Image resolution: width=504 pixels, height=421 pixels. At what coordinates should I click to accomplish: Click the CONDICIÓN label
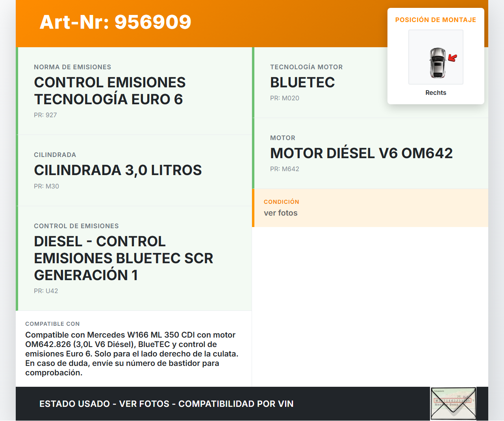[x=282, y=202]
